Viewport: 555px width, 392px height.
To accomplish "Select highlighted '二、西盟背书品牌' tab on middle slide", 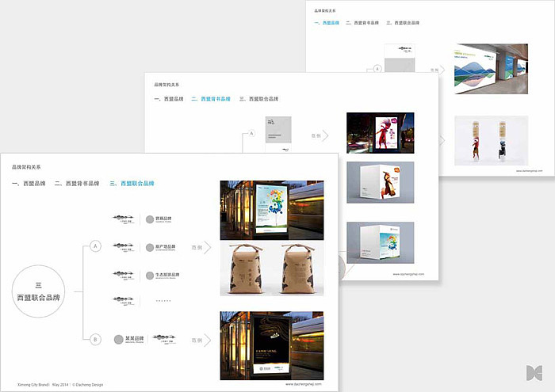I will (211, 99).
